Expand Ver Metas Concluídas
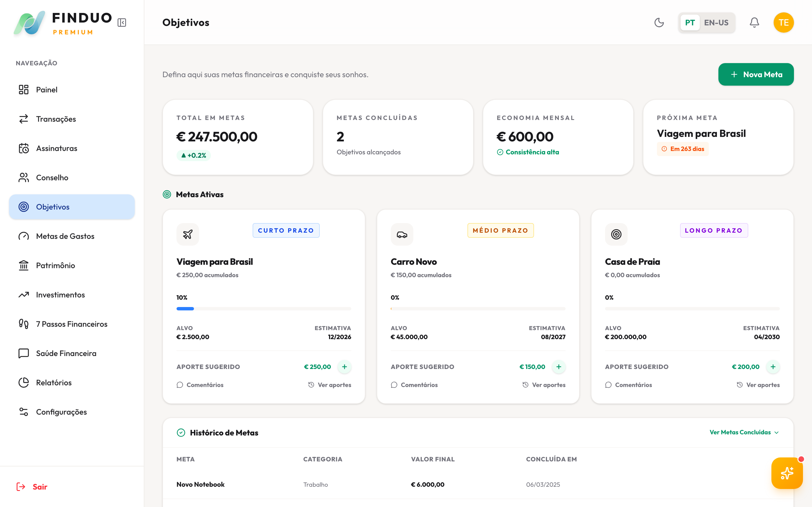Screen dimensions: 812x507 coord(744,432)
